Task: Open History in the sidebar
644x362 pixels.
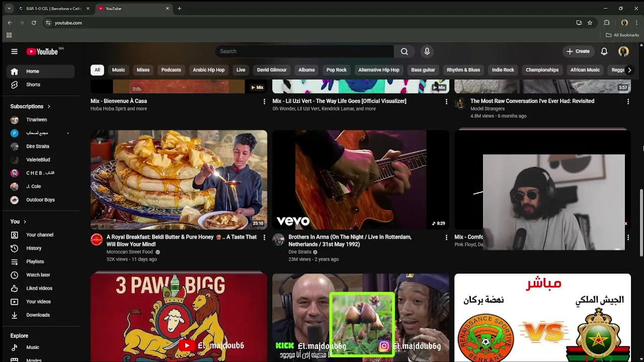Action: (40, 248)
